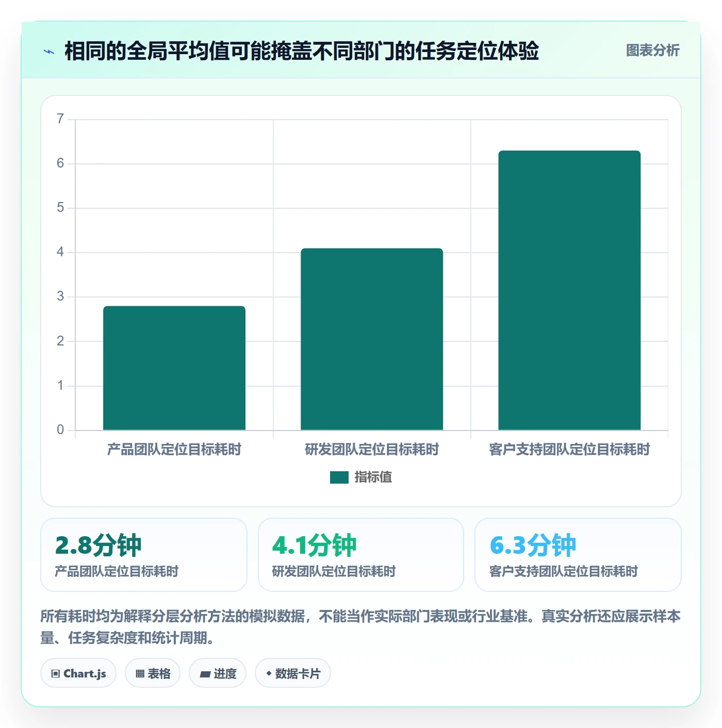Click the 客户支持团队定位目标耗时 x-axis label
This screenshot has width=722, height=728.
[x=569, y=450]
